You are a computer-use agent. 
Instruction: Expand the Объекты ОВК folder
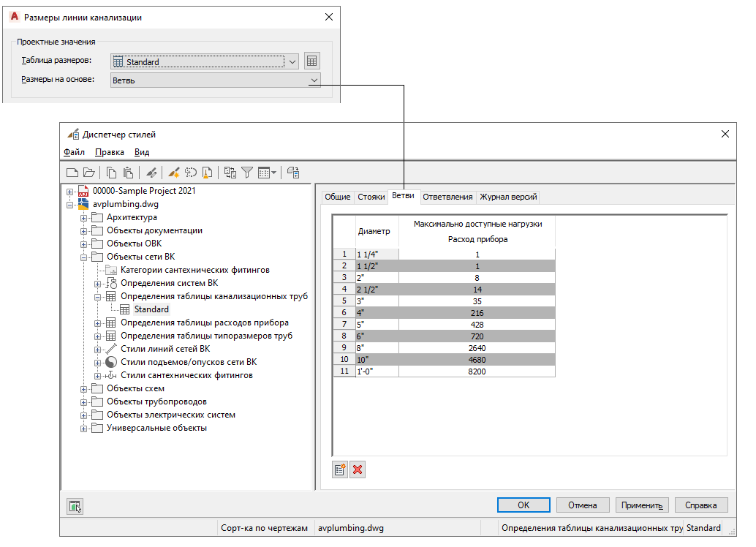pyautogui.click(x=84, y=244)
